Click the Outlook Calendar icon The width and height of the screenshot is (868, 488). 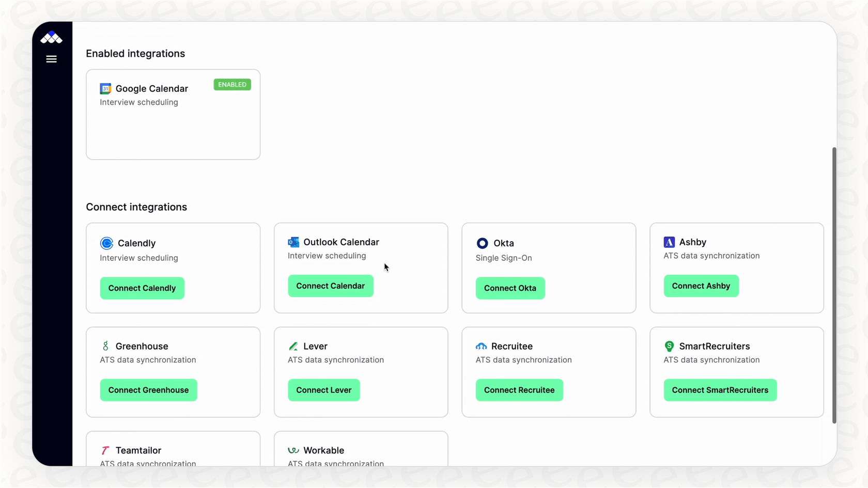pos(293,242)
